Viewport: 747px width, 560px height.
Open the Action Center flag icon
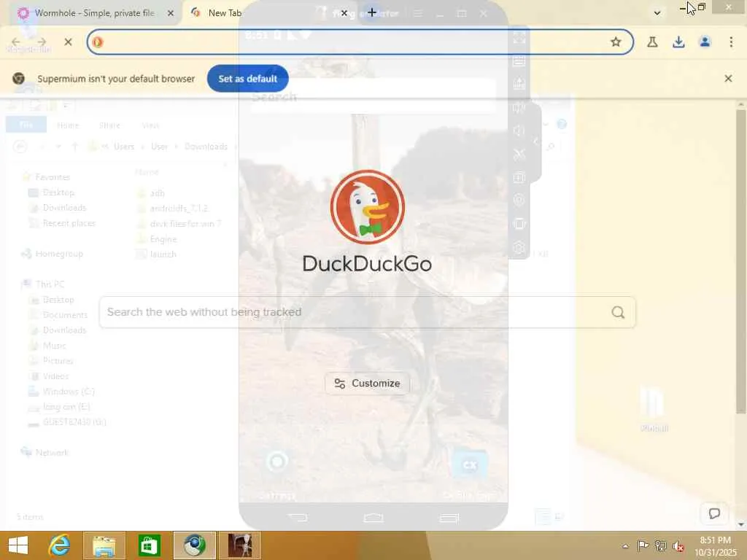pos(643,545)
